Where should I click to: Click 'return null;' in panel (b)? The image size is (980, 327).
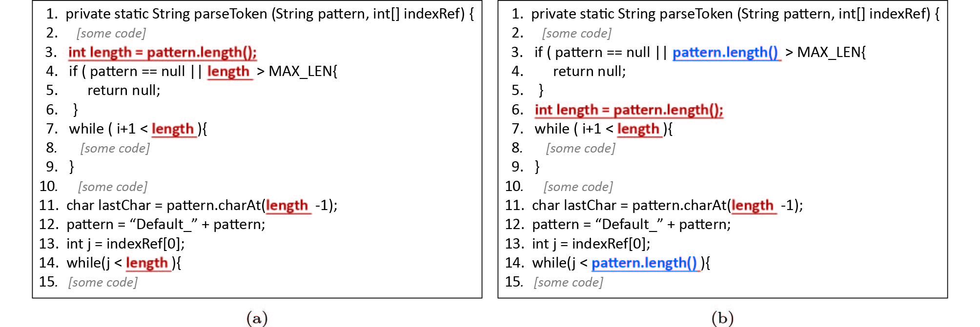point(590,72)
